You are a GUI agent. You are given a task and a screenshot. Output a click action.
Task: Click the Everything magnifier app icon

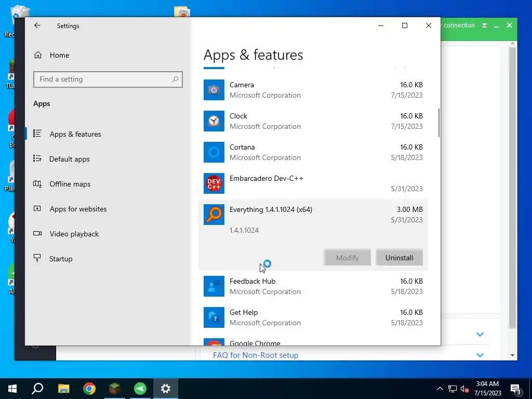[x=214, y=215]
